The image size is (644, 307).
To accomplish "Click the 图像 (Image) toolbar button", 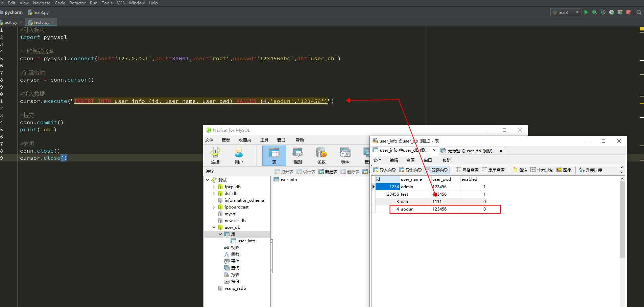I will click(x=564, y=170).
